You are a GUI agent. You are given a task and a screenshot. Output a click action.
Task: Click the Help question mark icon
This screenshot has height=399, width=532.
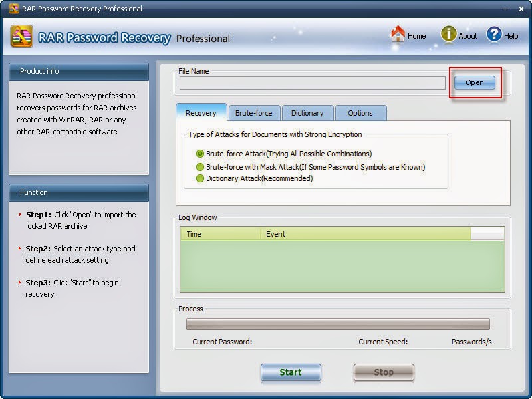[x=494, y=35]
